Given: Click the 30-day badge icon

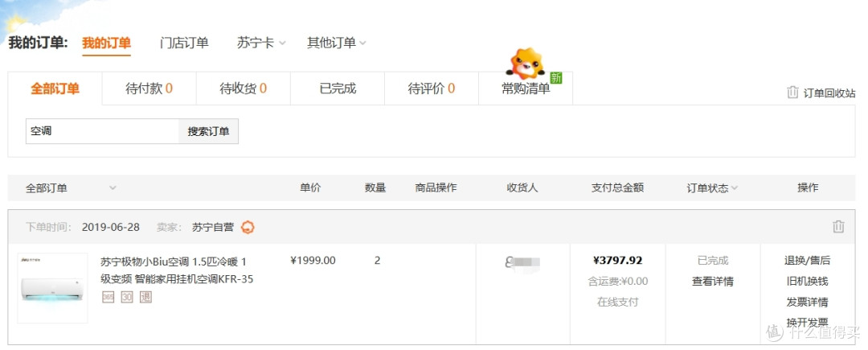Looking at the screenshot, I should [127, 298].
